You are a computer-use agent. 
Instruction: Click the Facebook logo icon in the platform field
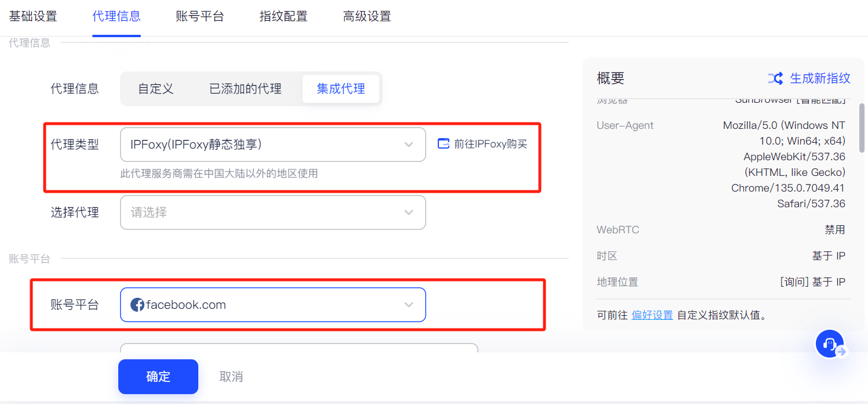137,305
